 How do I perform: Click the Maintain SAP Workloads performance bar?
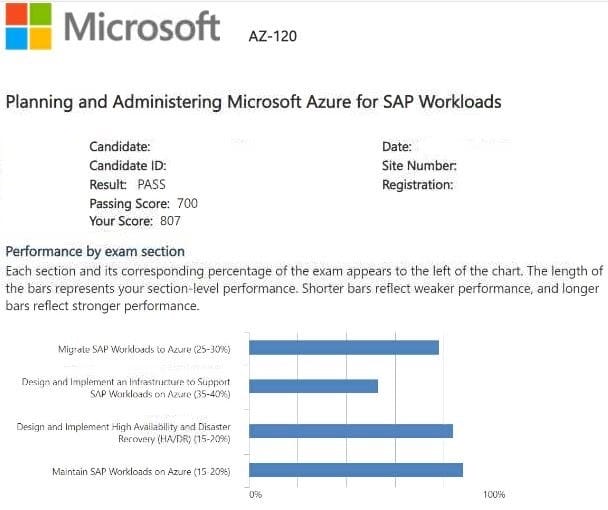[356, 470]
